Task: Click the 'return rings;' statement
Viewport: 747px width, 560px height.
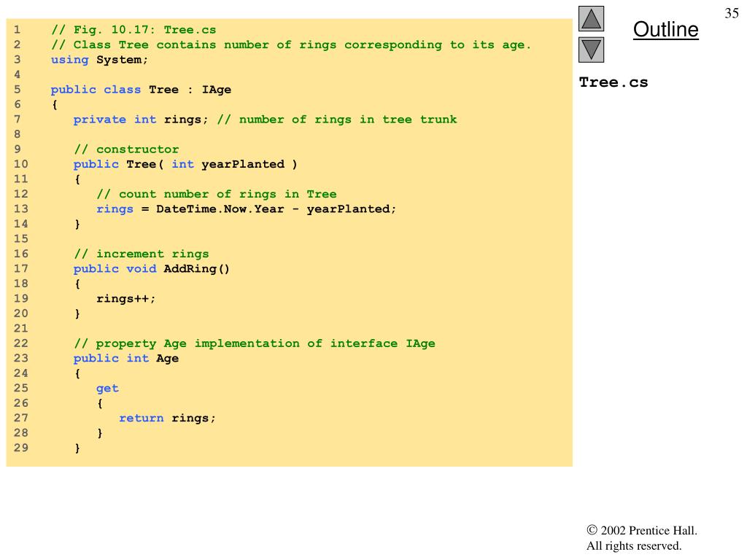Action: (167, 418)
